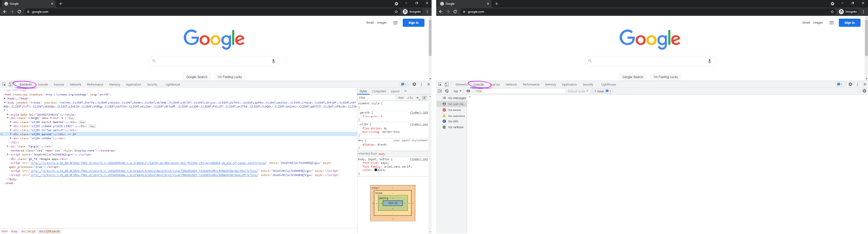
Task: Open Chrome menu dots in right window
Action: click(x=863, y=12)
